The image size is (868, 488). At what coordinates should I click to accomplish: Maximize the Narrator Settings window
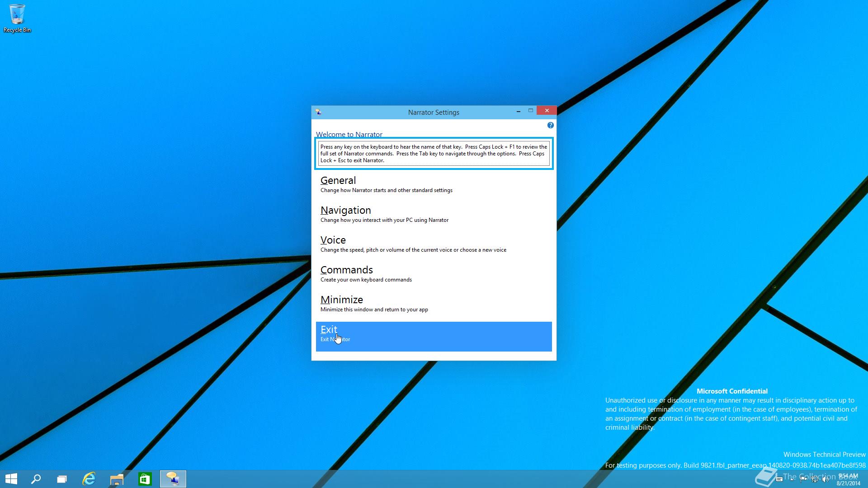click(x=531, y=111)
